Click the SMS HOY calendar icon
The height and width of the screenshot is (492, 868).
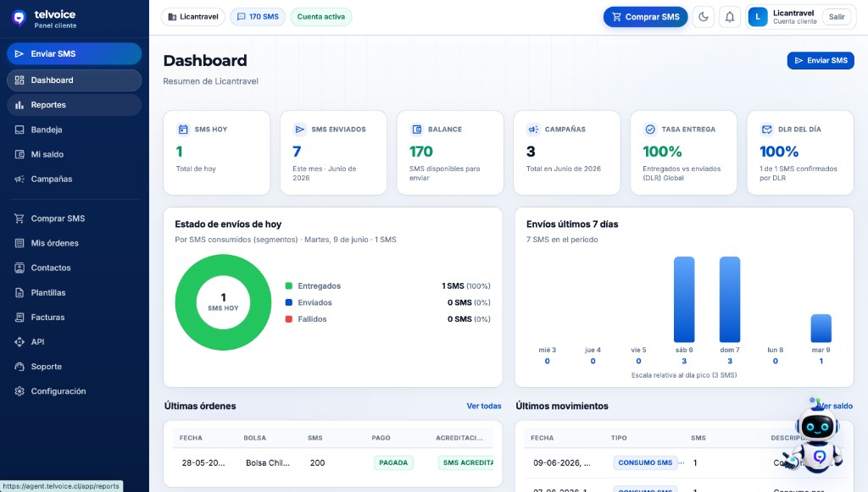[x=183, y=130]
